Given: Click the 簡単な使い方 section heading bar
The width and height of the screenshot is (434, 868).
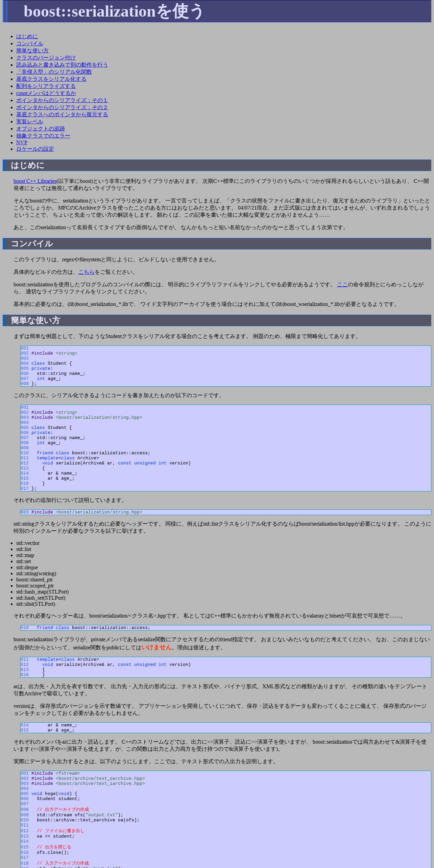Looking at the screenshot, I should (x=217, y=320).
